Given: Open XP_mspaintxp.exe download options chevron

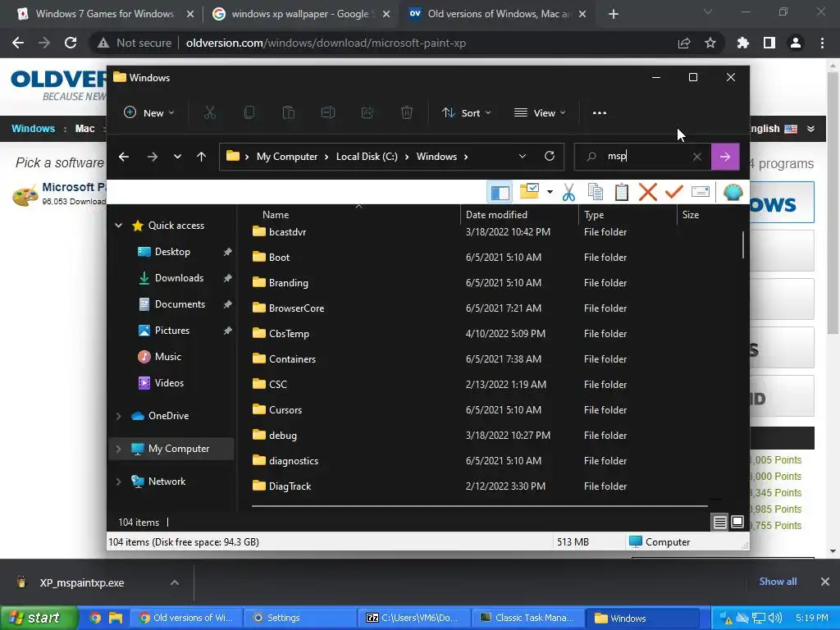Looking at the screenshot, I should (x=175, y=582).
